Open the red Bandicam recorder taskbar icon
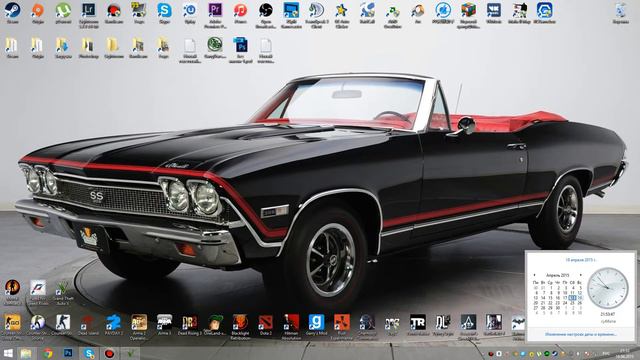Viewport: 640px width, 360px height. coord(109,353)
